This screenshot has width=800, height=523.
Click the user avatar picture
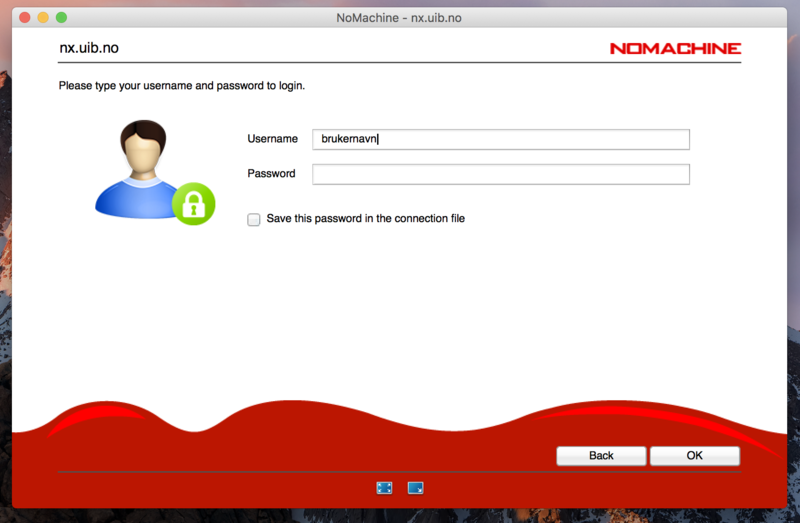pos(138,167)
